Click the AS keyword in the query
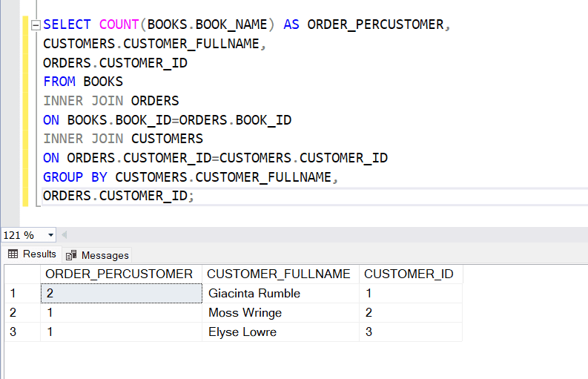Image resolution: width=588 pixels, height=379 pixels. click(291, 24)
